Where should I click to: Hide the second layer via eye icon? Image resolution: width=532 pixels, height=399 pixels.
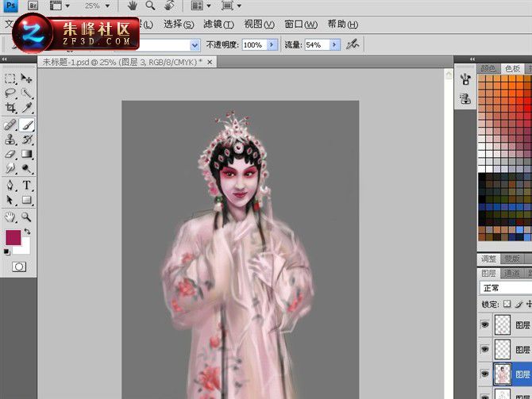pos(485,349)
